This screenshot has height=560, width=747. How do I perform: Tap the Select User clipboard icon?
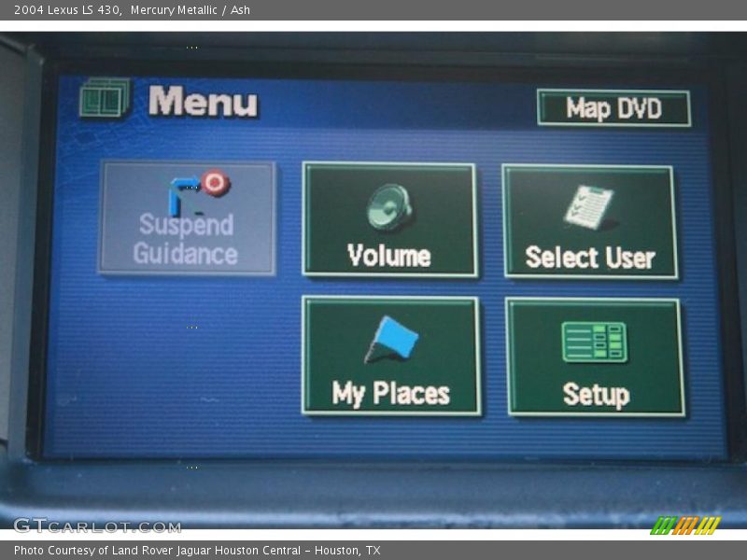589,207
